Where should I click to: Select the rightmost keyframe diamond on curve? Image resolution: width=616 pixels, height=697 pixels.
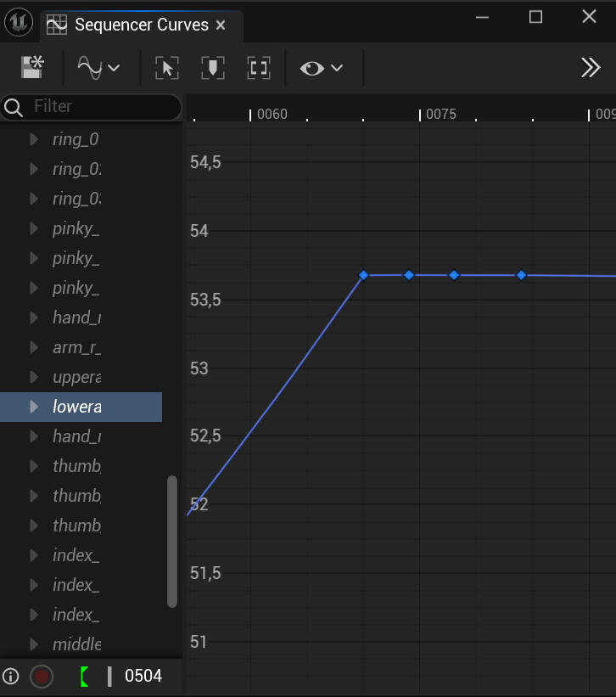coord(522,275)
